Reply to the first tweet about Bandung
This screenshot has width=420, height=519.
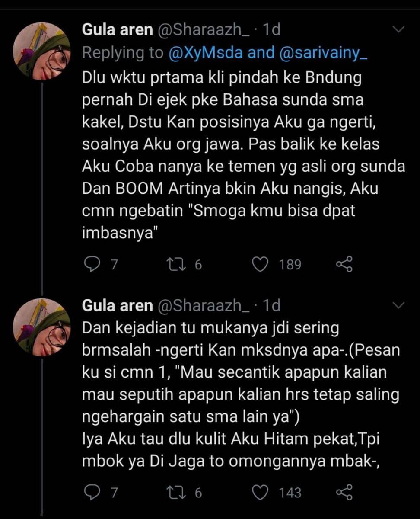pos(91,264)
